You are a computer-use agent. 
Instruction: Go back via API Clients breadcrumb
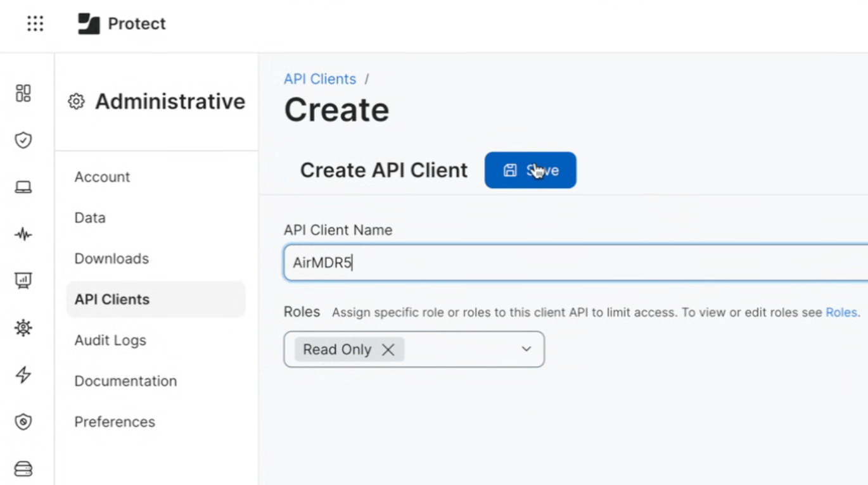pos(320,79)
